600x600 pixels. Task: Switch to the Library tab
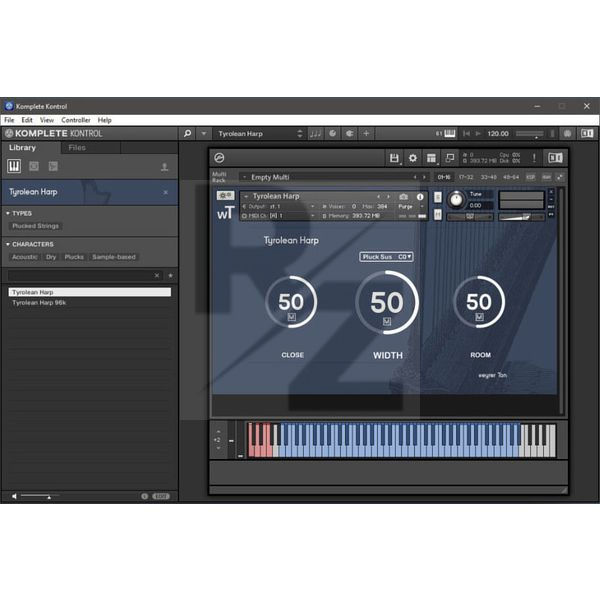pyautogui.click(x=22, y=148)
